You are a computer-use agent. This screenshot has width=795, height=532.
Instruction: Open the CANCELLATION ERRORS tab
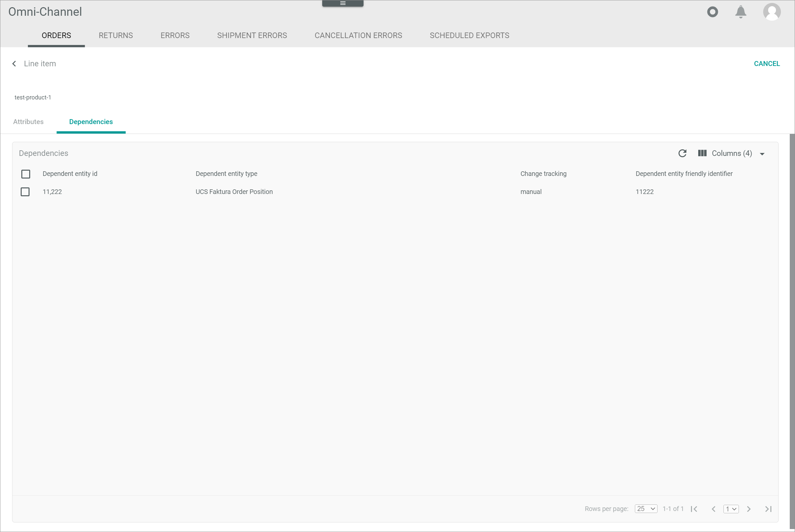tap(358, 35)
